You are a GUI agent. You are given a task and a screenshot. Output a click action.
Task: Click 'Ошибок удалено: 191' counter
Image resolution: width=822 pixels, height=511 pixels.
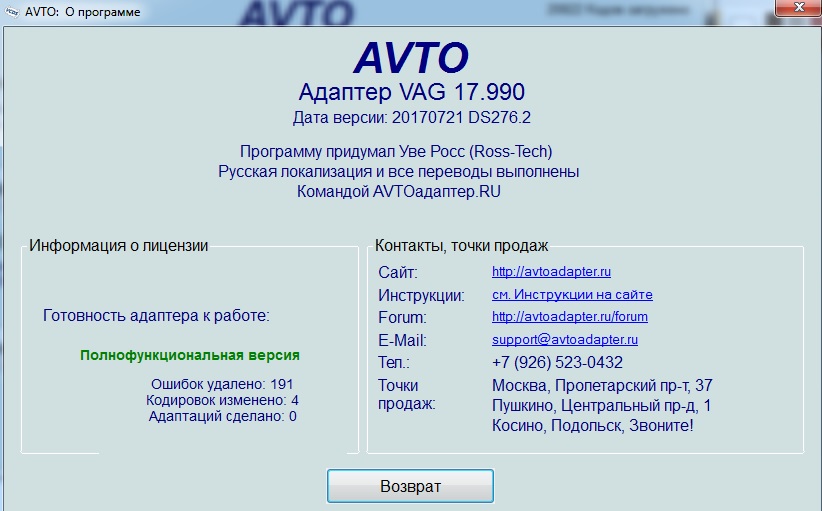[x=222, y=384]
